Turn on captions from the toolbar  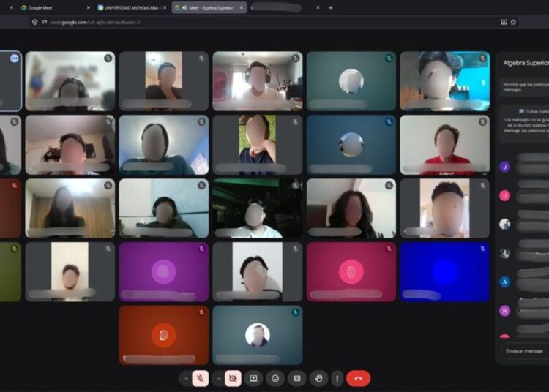pos(297,378)
